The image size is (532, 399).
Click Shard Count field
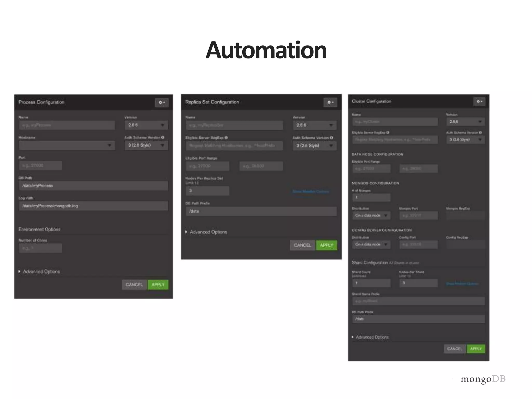[371, 283]
